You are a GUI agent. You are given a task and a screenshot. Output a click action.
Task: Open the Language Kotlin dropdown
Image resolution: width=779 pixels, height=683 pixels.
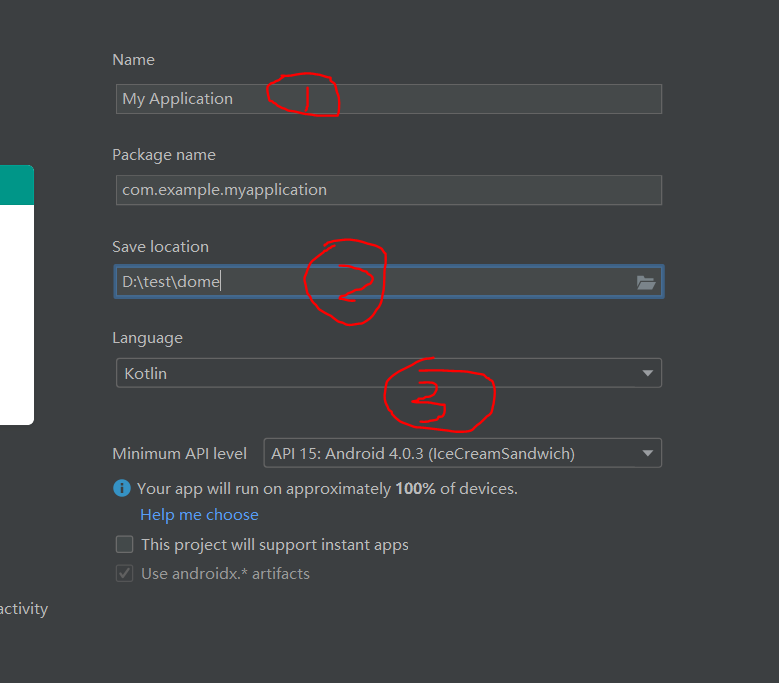(389, 373)
